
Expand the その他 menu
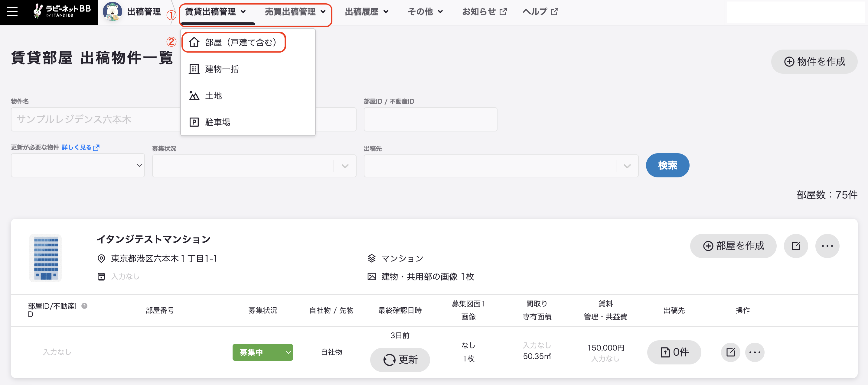[x=425, y=12]
